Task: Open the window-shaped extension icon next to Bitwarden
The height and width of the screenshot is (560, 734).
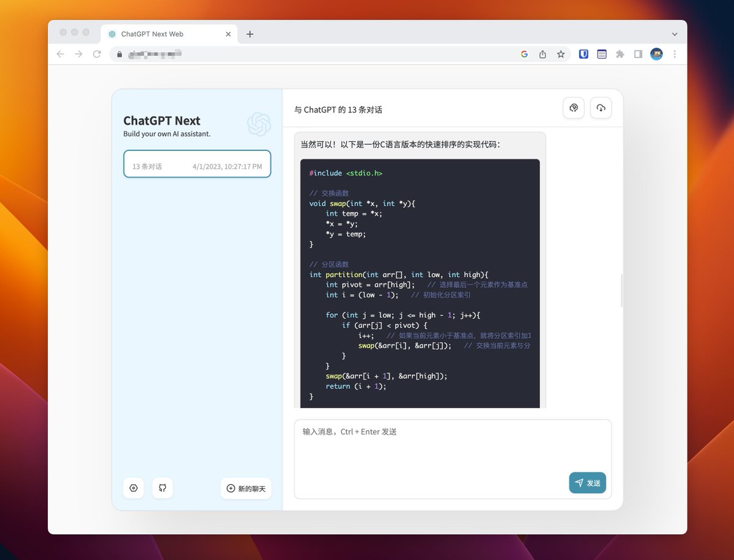Action: tap(602, 54)
